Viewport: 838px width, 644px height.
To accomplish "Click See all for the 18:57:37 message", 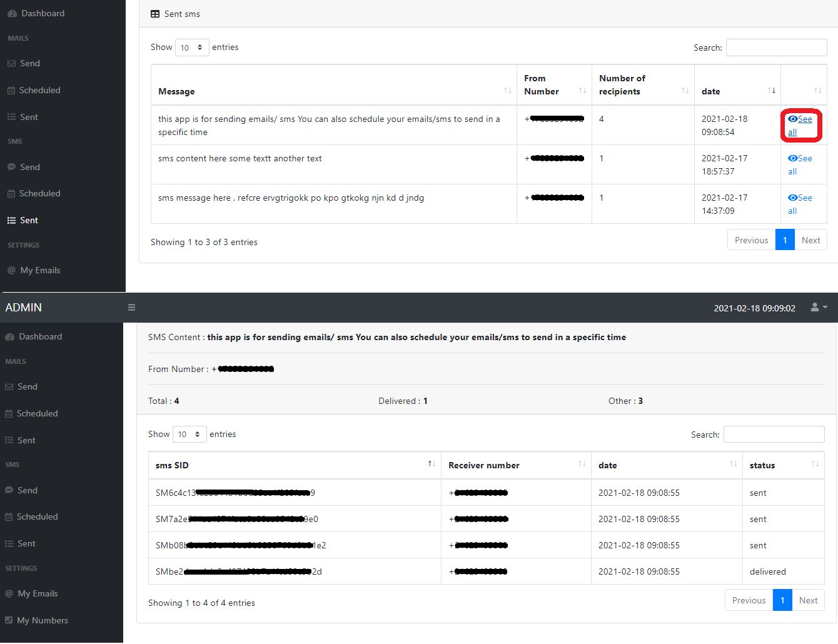I will tap(800, 164).
